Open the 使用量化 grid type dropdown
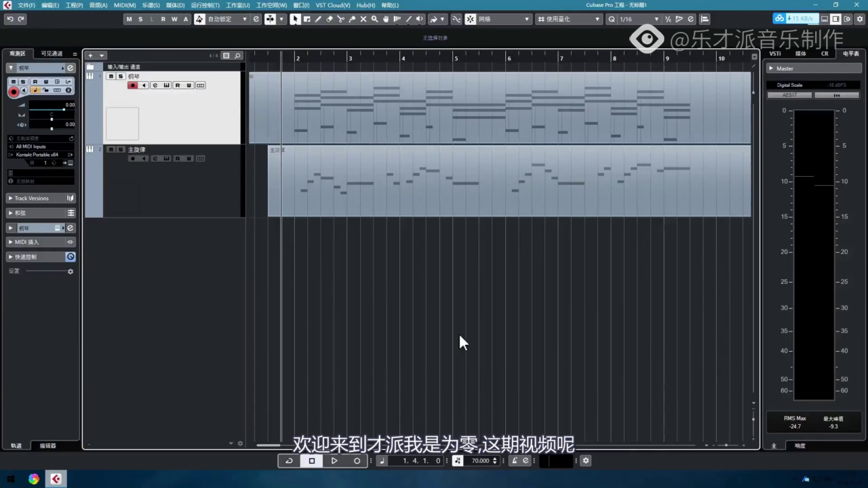The image size is (868, 488). [570, 19]
